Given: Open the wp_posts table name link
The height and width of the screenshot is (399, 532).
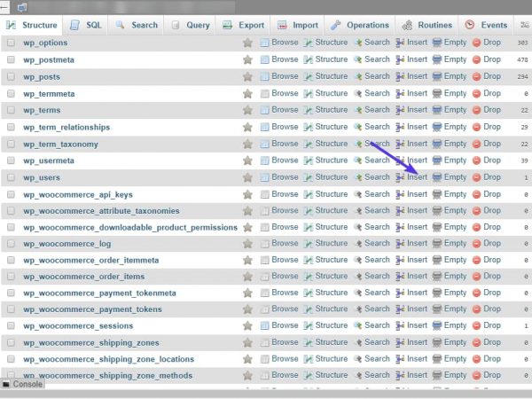Looking at the screenshot, I should [x=42, y=76].
